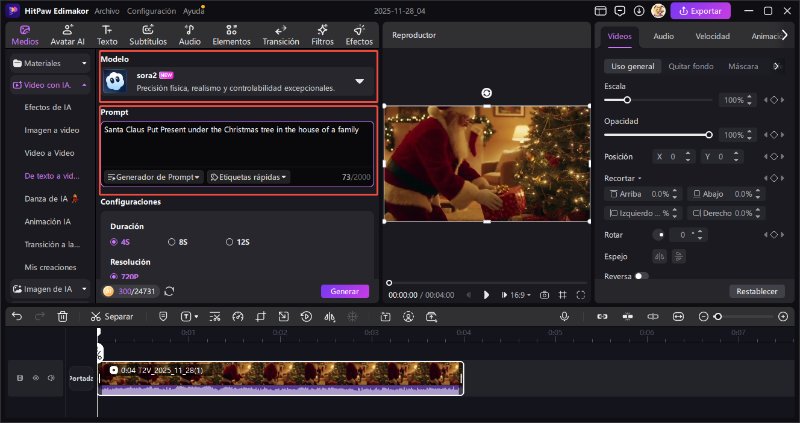Mute the track with speaker icon
Screen dimensions: 800x423
51,378
